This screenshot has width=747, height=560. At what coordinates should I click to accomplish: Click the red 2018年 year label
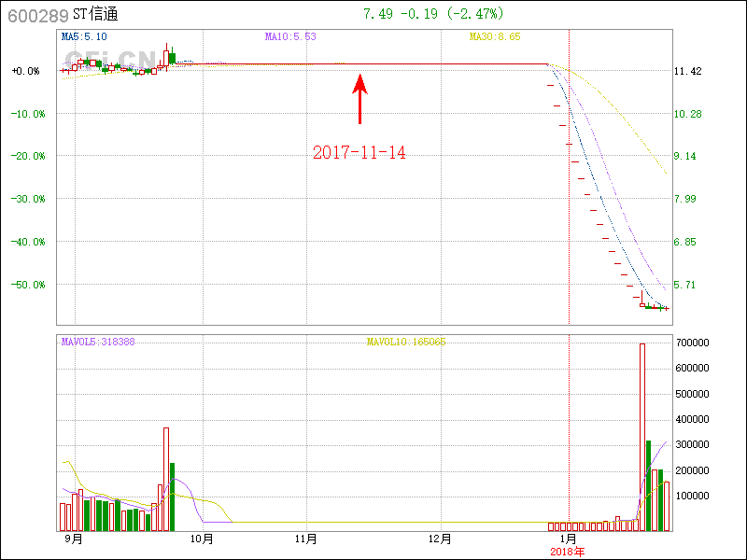point(567,552)
